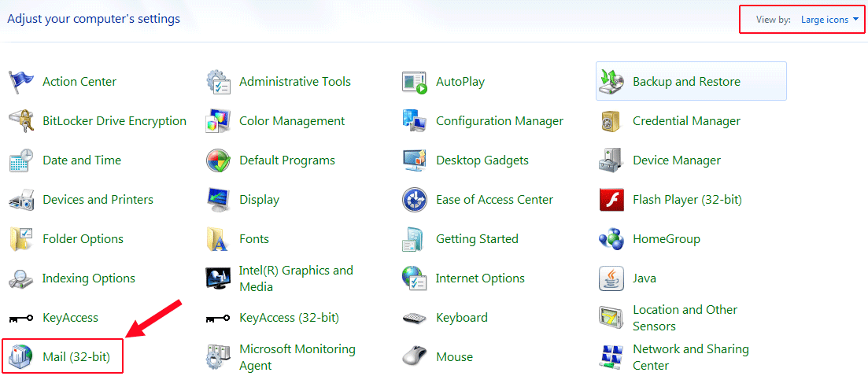Image resolution: width=868 pixels, height=376 pixels.
Task: Open the Microsoft Monitoring Agent icon
Action: pyautogui.click(x=219, y=357)
